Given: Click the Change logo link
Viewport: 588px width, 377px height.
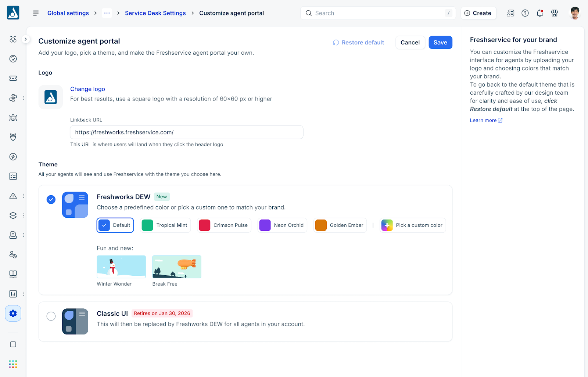Looking at the screenshot, I should click(x=87, y=89).
